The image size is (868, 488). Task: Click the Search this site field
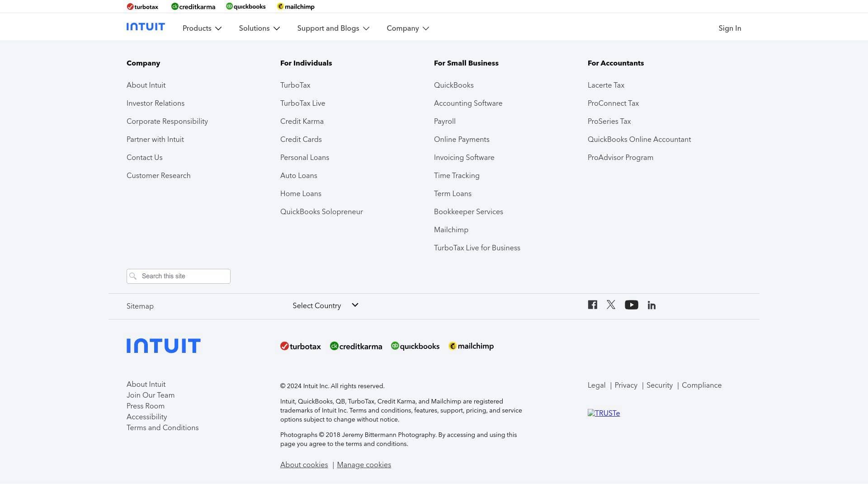pyautogui.click(x=178, y=276)
